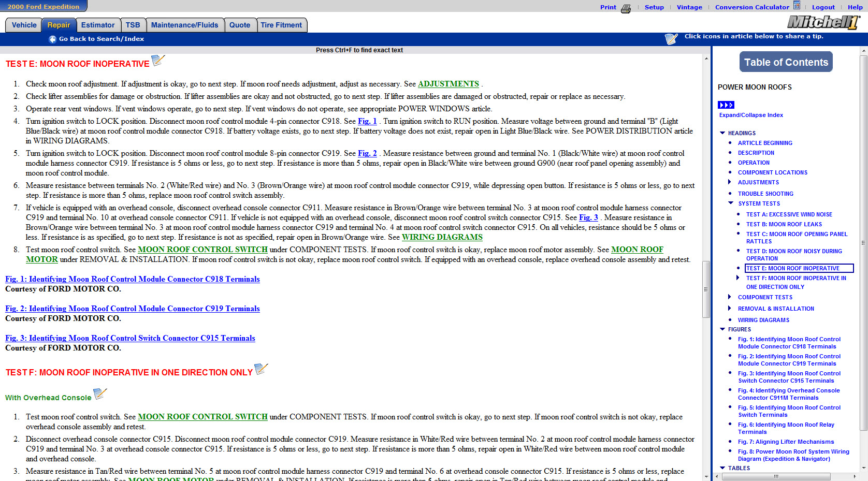The image size is (868, 481).
Task: Open TROUBLE SHOOTING in the index
Action: click(765, 194)
